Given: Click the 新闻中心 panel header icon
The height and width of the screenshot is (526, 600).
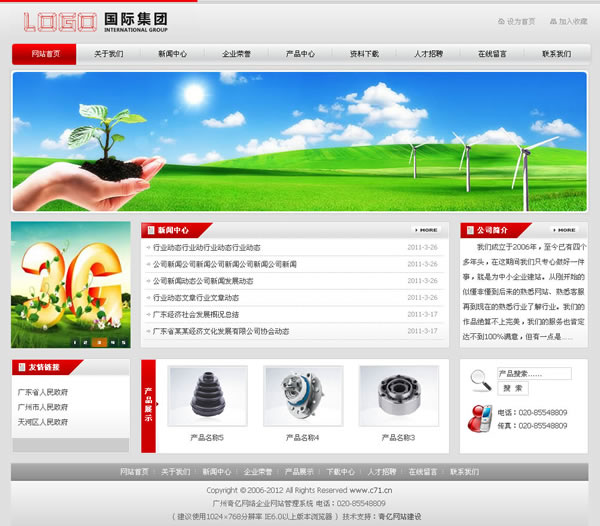Looking at the screenshot, I should point(151,230).
